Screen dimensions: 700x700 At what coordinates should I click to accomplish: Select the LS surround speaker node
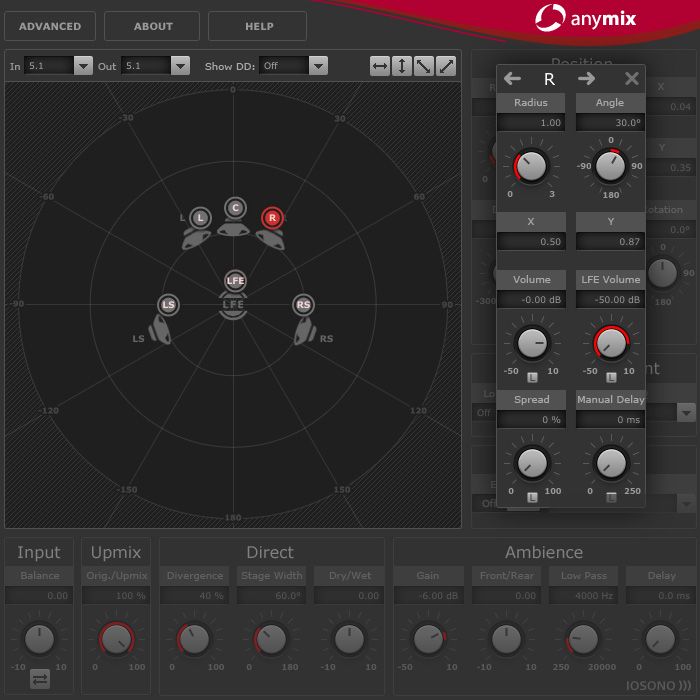click(169, 304)
